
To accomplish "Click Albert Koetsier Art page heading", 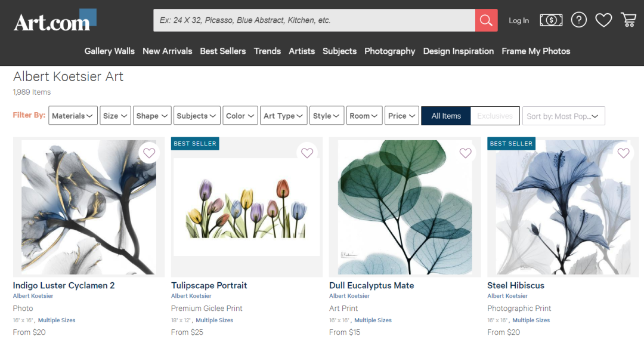I will tap(68, 76).
